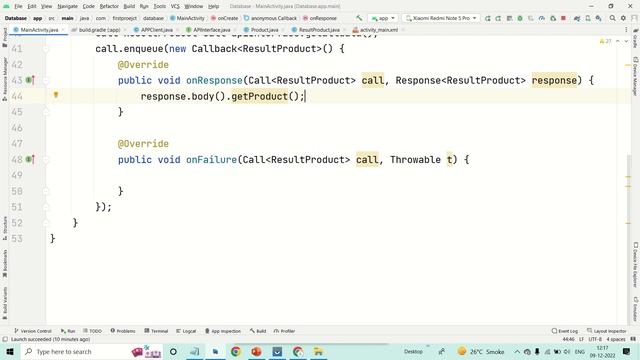Open the App Inspection tool window
Image resolution: width=640 pixels, height=360 pixels.
pyautogui.click(x=223, y=331)
